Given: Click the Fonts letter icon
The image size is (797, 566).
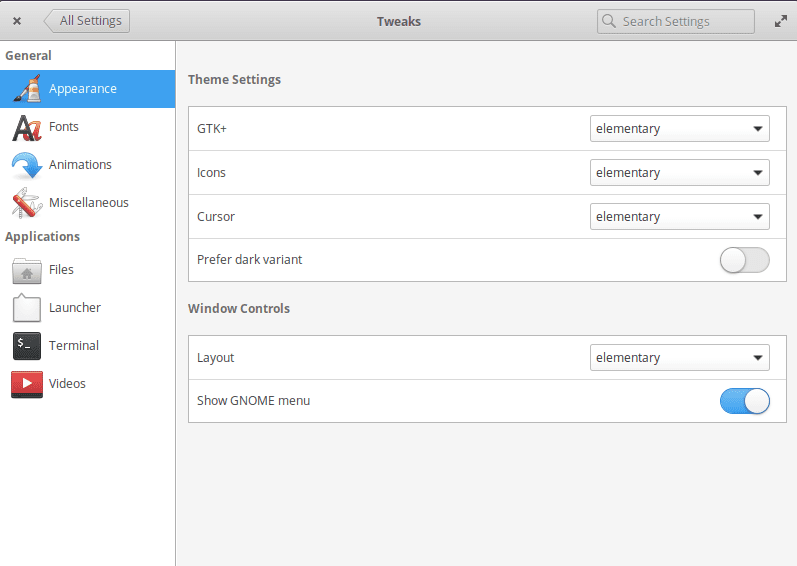Looking at the screenshot, I should (x=27, y=127).
